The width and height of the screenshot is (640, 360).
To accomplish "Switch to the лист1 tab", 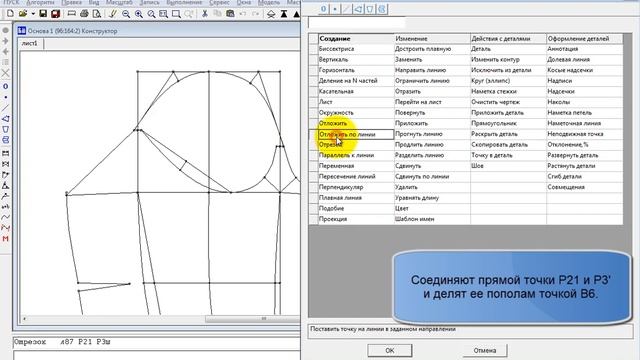I will (30, 43).
